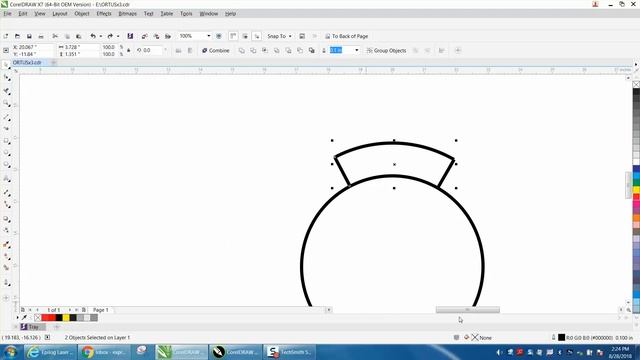Select the Freehand line tool

pyautogui.click(x=7, y=118)
